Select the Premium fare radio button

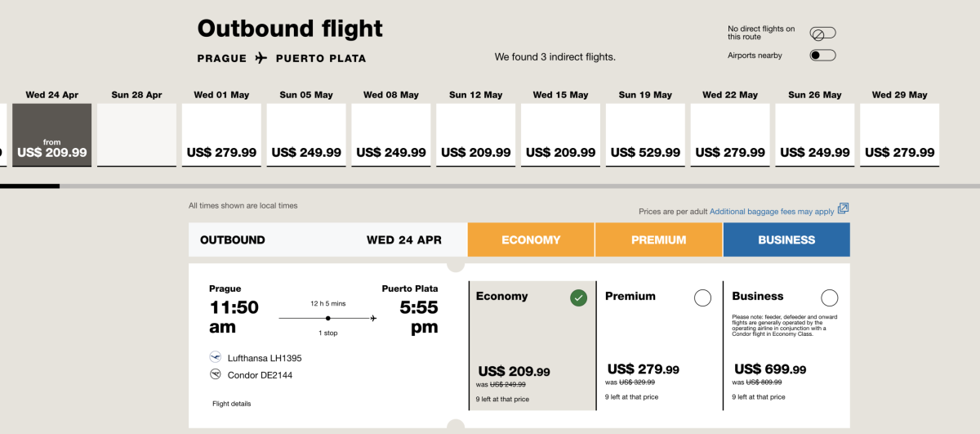(x=702, y=298)
